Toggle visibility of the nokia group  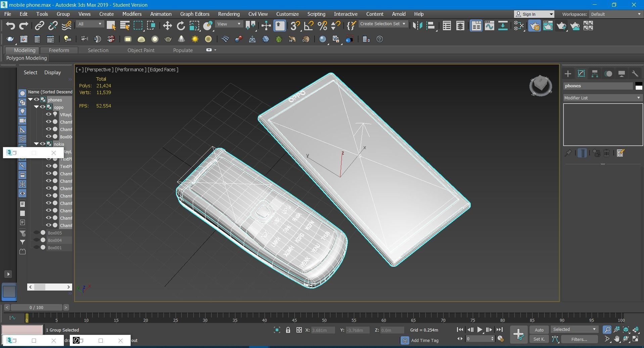point(42,144)
